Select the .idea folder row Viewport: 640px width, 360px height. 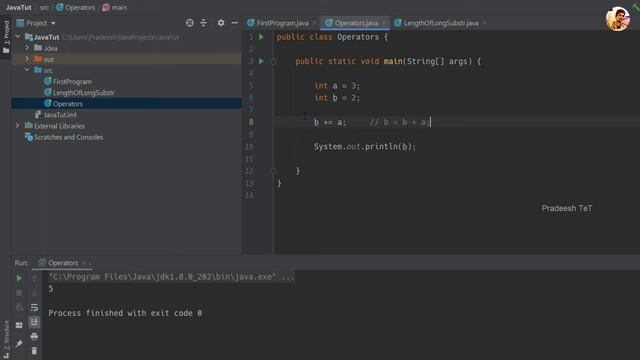127,48
